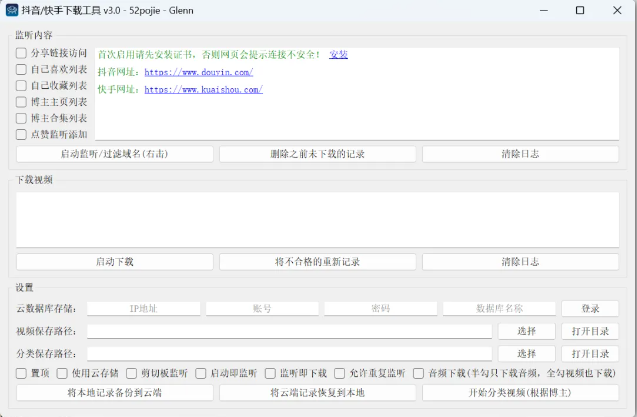Enable 分享链接访问 checkbox
This screenshot has height=417, width=637.
[21, 53]
